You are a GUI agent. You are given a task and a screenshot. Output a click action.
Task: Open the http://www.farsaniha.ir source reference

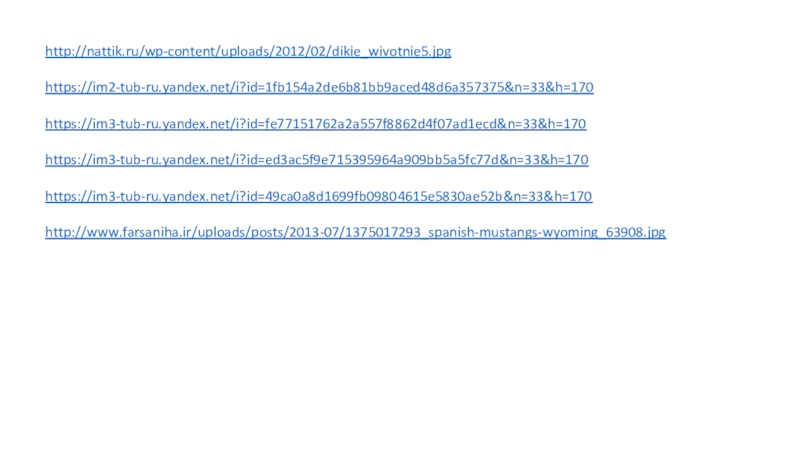point(356,232)
